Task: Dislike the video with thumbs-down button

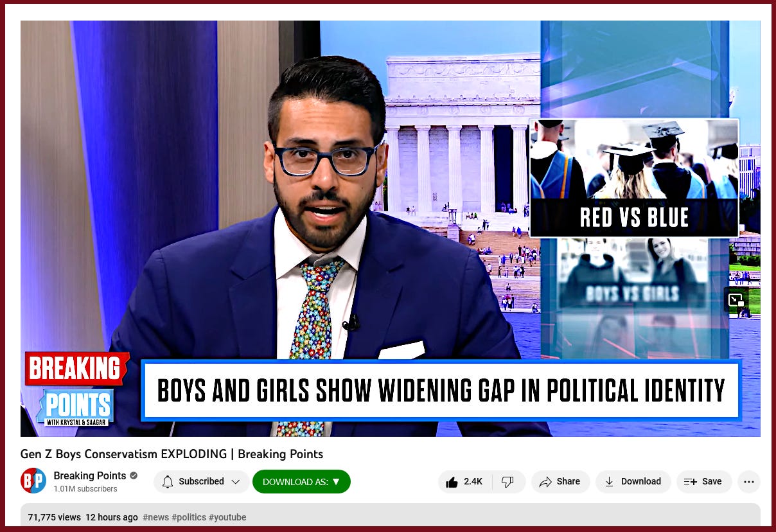Action: pyautogui.click(x=508, y=482)
